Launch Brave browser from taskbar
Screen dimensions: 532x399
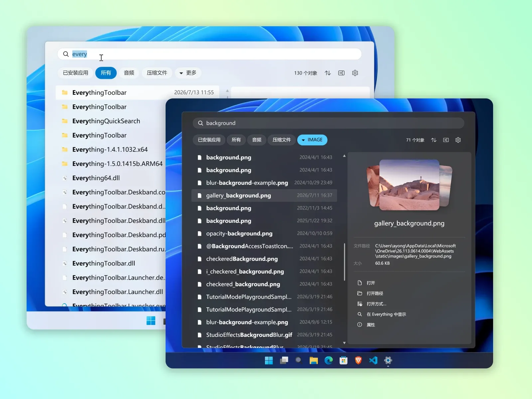pyautogui.click(x=358, y=360)
